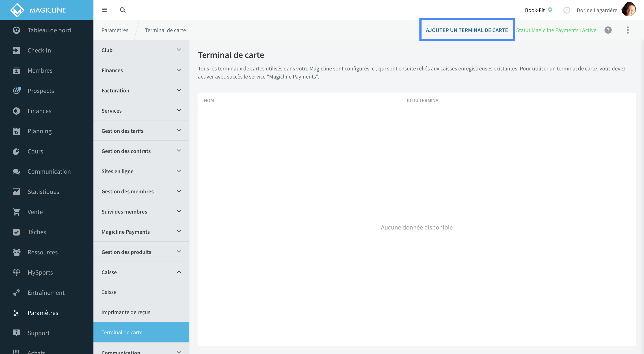
Task: Click the Check-In arrow icon
Action: point(16,50)
